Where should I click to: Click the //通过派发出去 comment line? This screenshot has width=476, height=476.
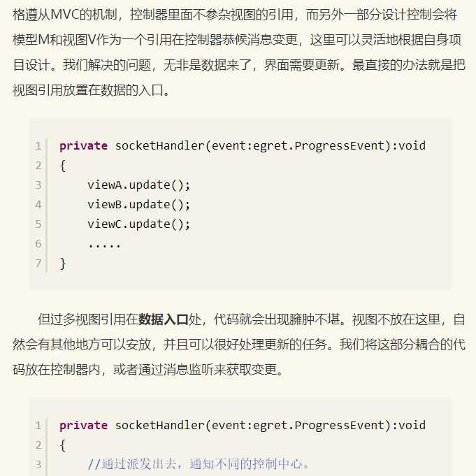pos(199,465)
